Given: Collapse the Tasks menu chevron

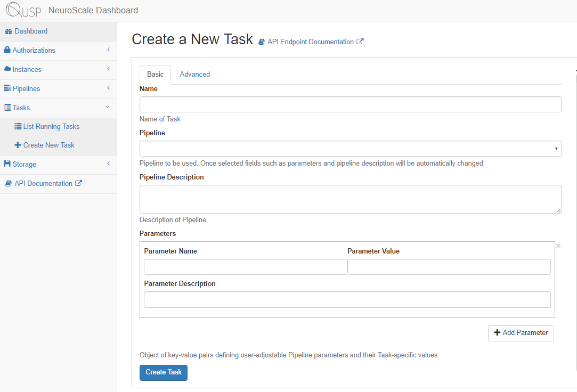Looking at the screenshot, I should [108, 107].
